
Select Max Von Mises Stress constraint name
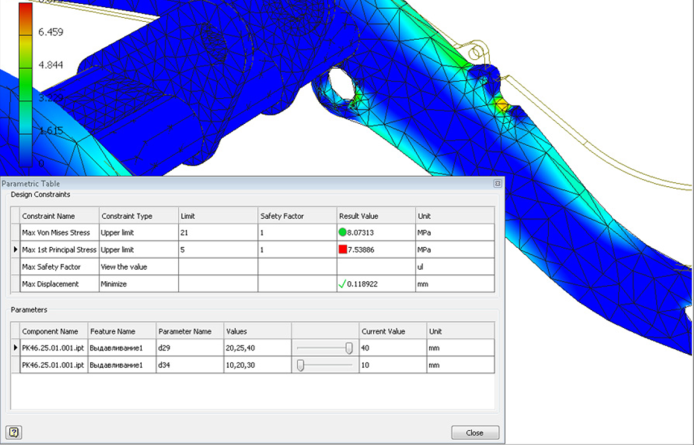pos(56,232)
